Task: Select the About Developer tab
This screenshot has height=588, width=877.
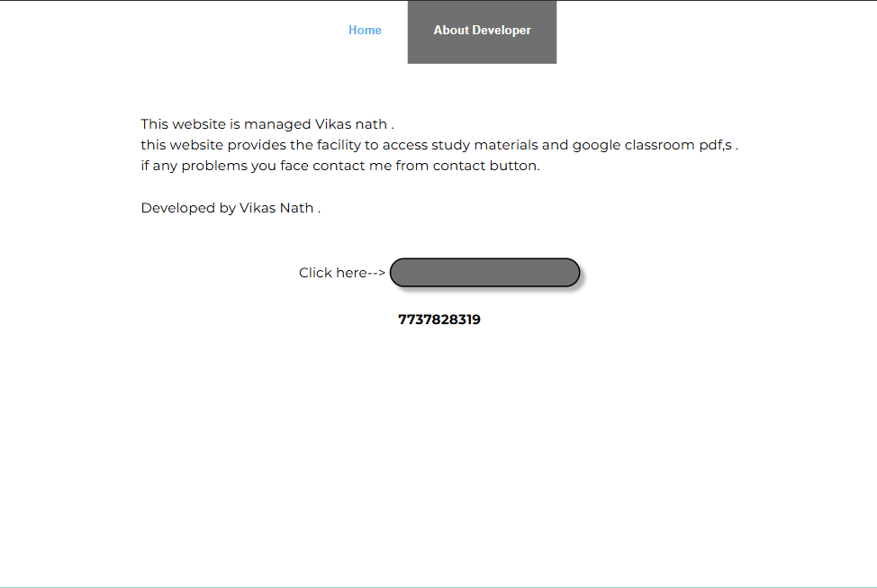Action: click(482, 32)
